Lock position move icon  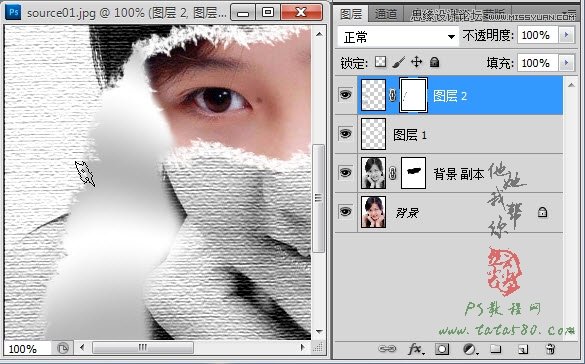point(416,62)
